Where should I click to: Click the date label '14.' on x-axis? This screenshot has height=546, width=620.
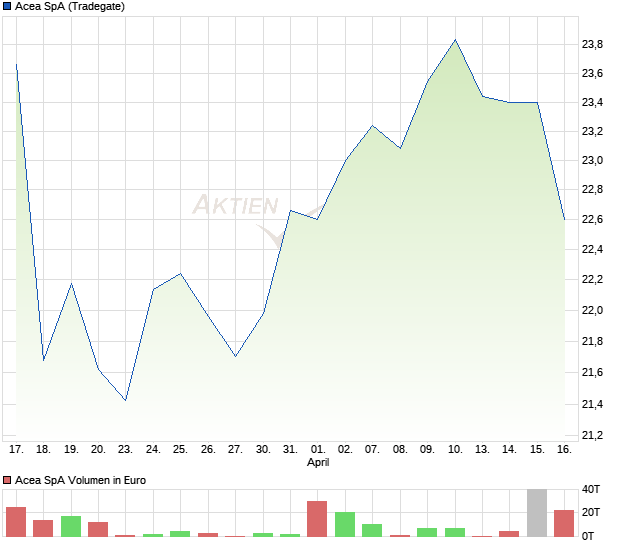pyautogui.click(x=509, y=450)
